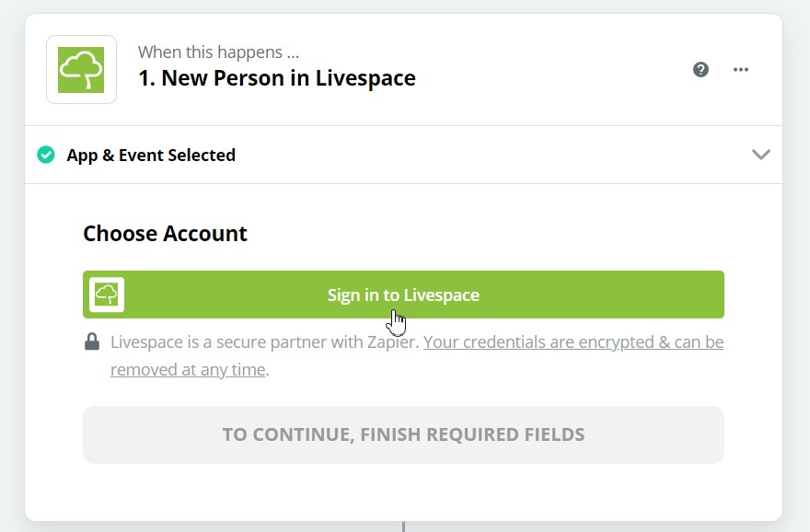Click "Livespace is a secure partner with Zapier" text
The image size is (810, 532).
pyautogui.click(x=264, y=341)
